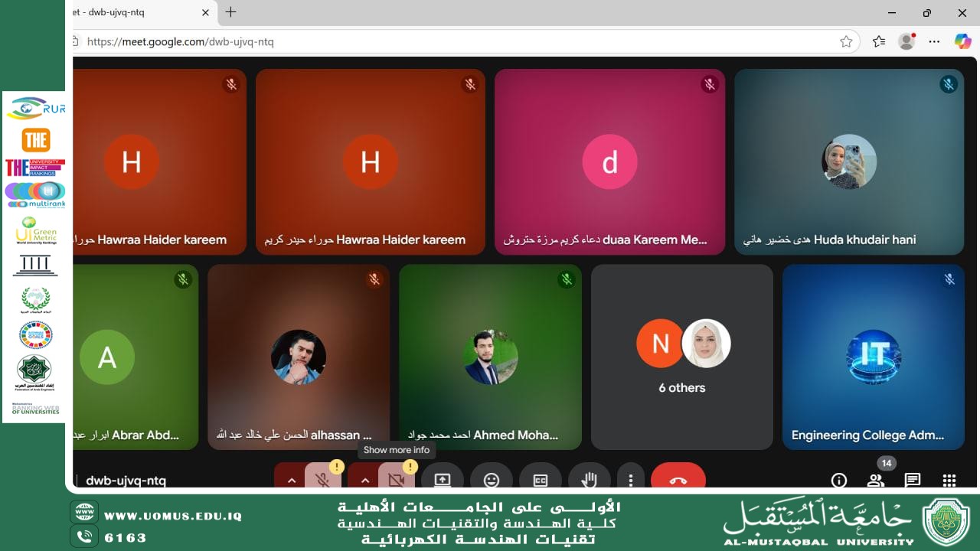980x551 pixels.
Task: Open more options three-dot menu
Action: click(x=630, y=480)
